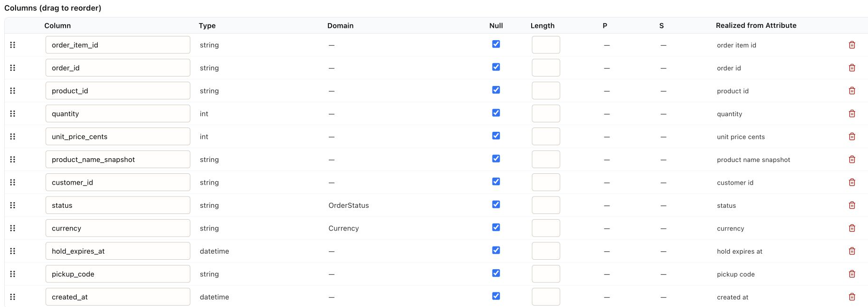Toggle Null checkbox for created_at

coord(496,296)
